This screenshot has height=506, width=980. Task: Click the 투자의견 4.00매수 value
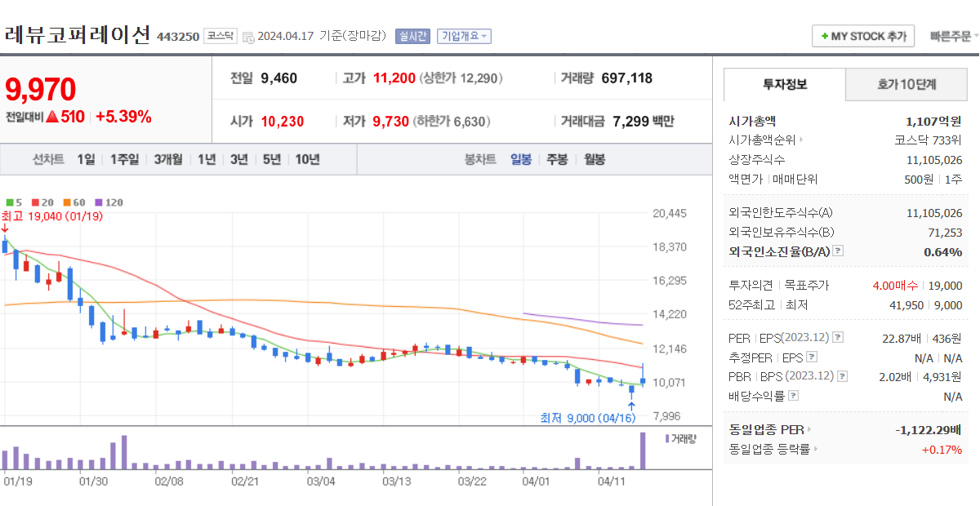[895, 286]
